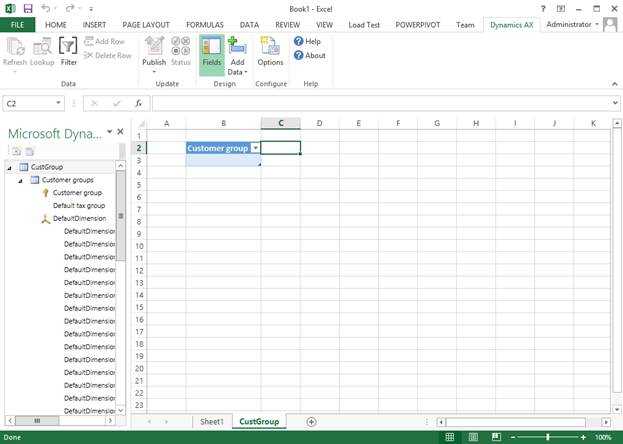Image resolution: width=623 pixels, height=444 pixels.
Task: Click the task pane horizontal scrollbar thumb
Action: [x=37, y=421]
